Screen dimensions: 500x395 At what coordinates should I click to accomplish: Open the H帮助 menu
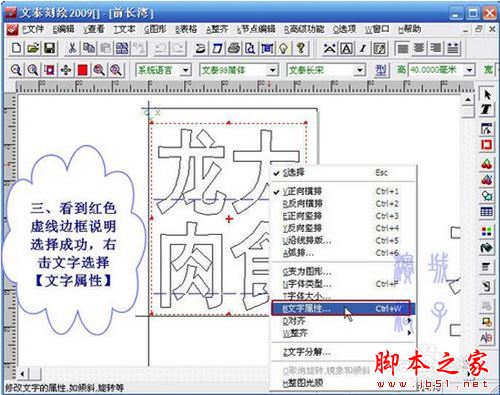point(410,29)
